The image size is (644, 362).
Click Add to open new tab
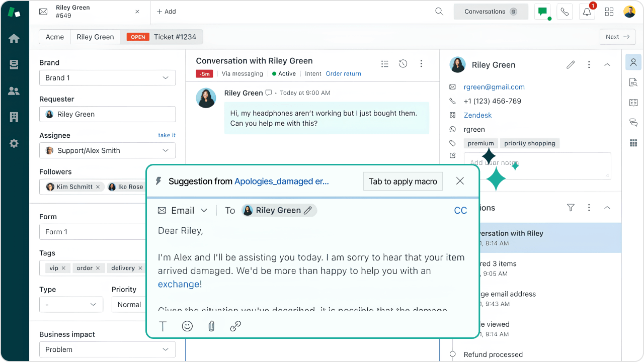pos(166,12)
